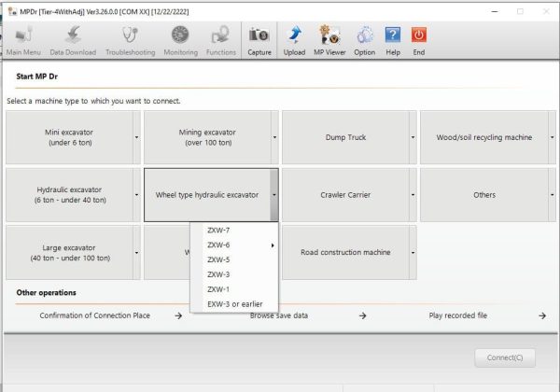
Task: Click arrow next to Browse save data
Action: (x=362, y=315)
